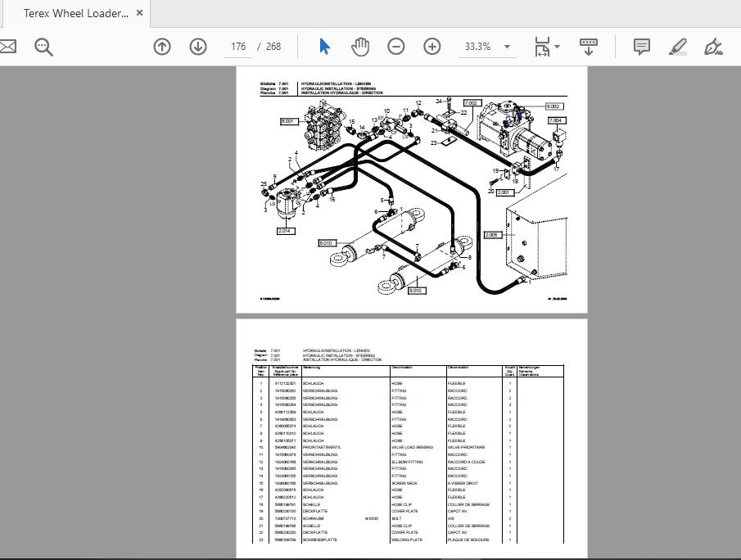
Task: Open the Fill & Sign pen tool
Action: (x=712, y=47)
